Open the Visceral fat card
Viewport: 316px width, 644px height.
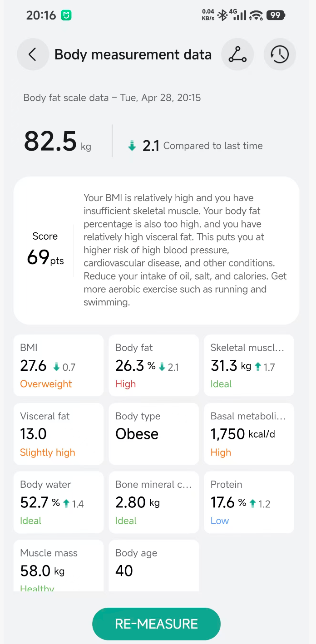point(59,434)
